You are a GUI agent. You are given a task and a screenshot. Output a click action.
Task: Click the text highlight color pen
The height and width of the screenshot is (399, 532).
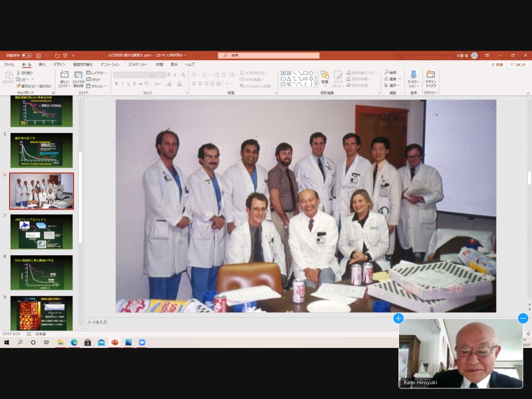click(169, 84)
